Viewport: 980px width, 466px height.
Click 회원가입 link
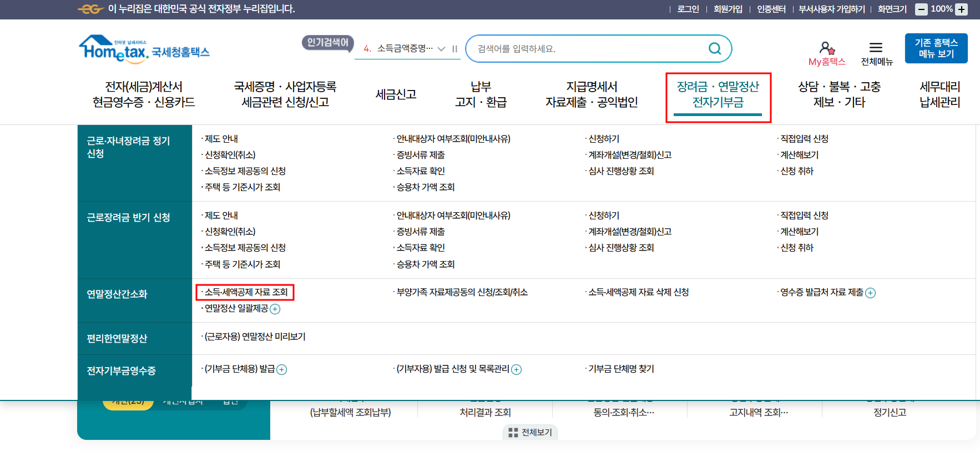click(728, 9)
